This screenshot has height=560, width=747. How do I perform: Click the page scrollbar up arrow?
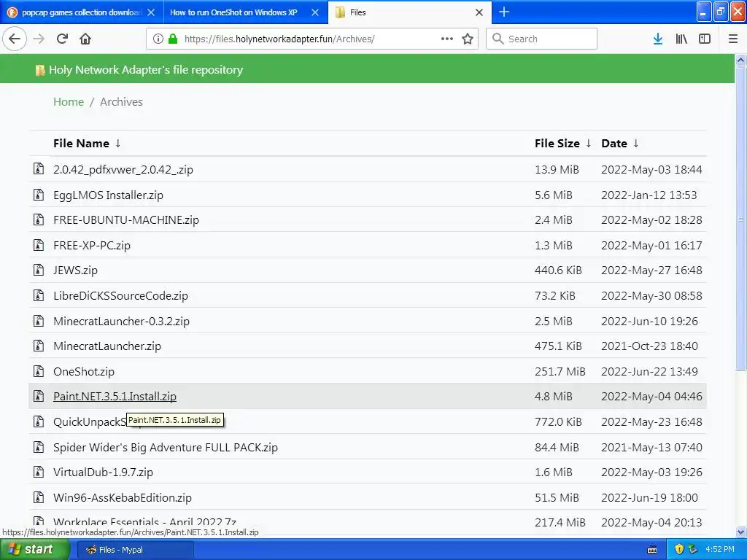[x=741, y=60]
